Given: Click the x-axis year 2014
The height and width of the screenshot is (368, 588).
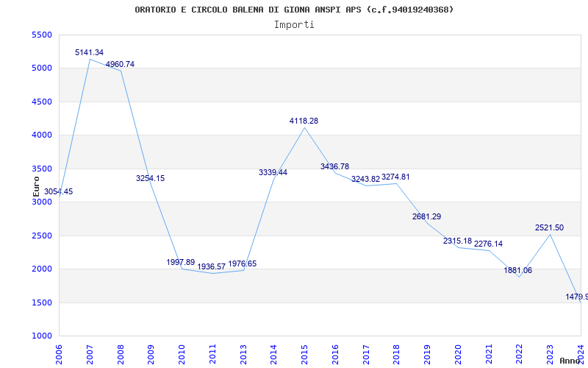Looking at the screenshot, I should pos(274,355).
